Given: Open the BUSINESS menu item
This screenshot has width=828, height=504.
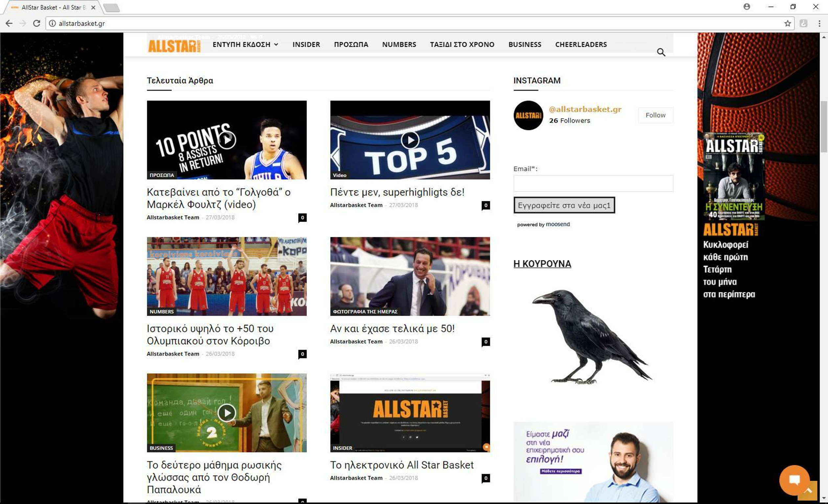Looking at the screenshot, I should tap(525, 44).
